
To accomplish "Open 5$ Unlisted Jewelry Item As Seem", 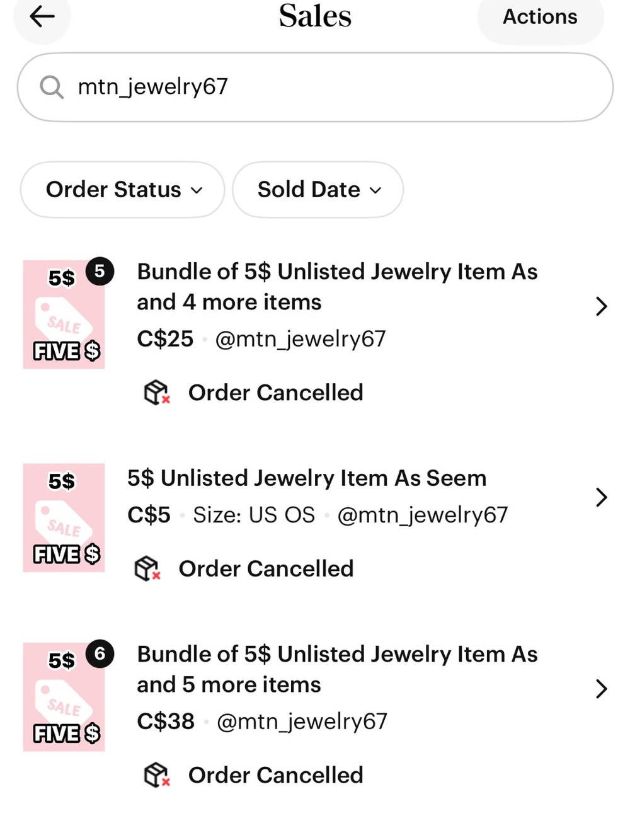I will click(x=307, y=478).
